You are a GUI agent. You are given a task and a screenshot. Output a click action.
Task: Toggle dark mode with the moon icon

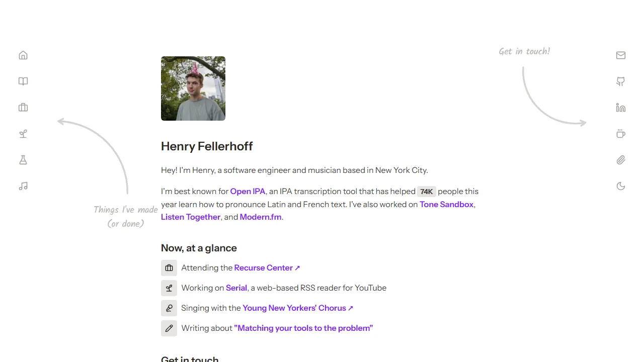(x=620, y=186)
